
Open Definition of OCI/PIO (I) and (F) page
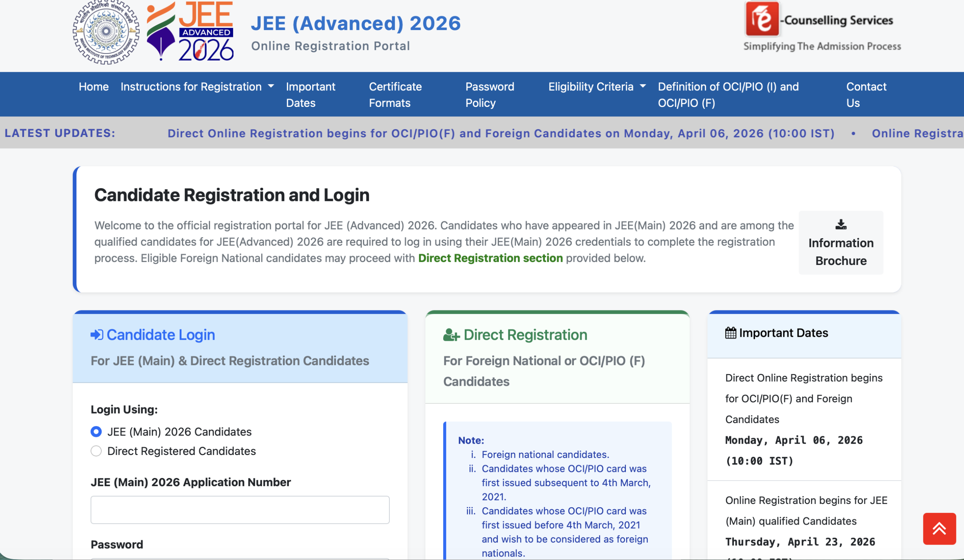(x=728, y=95)
